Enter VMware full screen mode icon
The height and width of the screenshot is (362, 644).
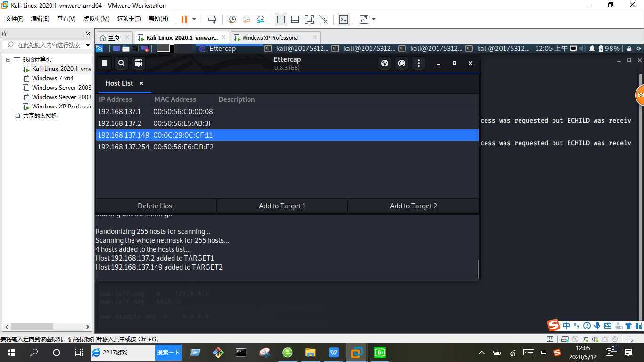click(x=309, y=19)
